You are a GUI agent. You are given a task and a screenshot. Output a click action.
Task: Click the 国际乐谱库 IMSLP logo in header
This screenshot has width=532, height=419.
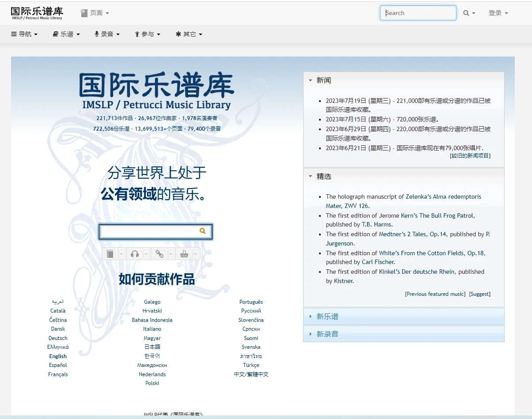[x=37, y=13]
